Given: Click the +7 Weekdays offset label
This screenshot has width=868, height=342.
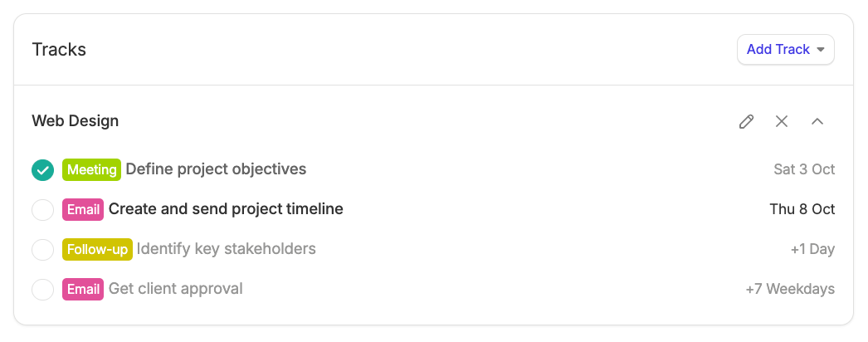Looking at the screenshot, I should (x=790, y=289).
